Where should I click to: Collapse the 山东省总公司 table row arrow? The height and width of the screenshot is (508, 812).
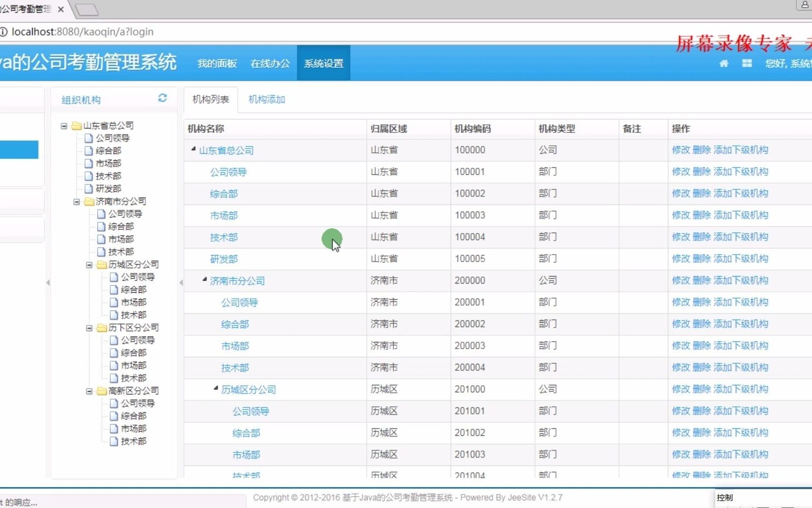[194, 149]
